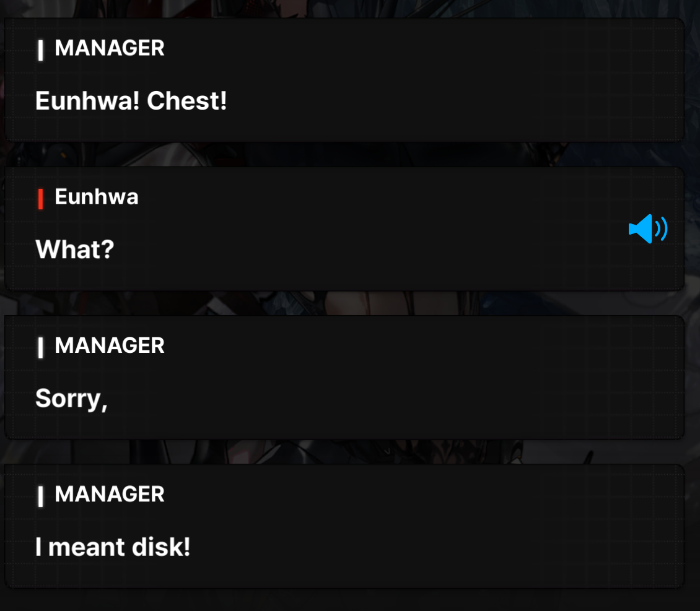Play Eunhwa's voice line with speaker icon
Image resolution: width=700 pixels, height=611 pixels.
coord(648,229)
